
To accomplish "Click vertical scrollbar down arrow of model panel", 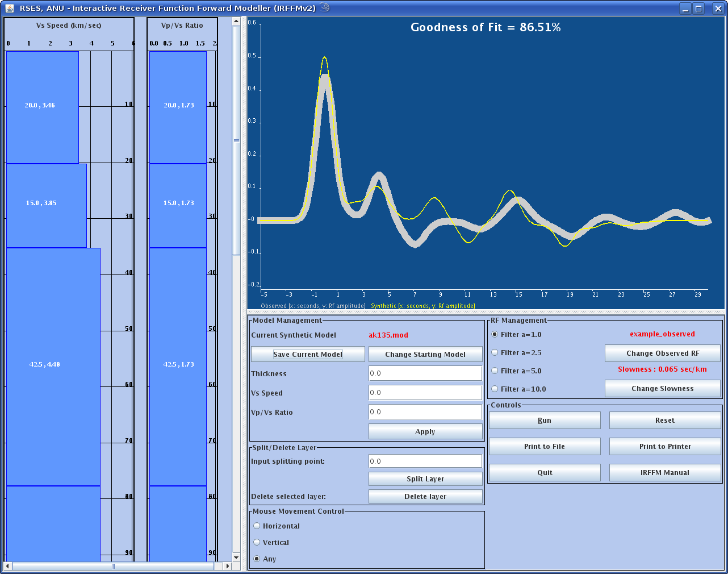I will (237, 558).
